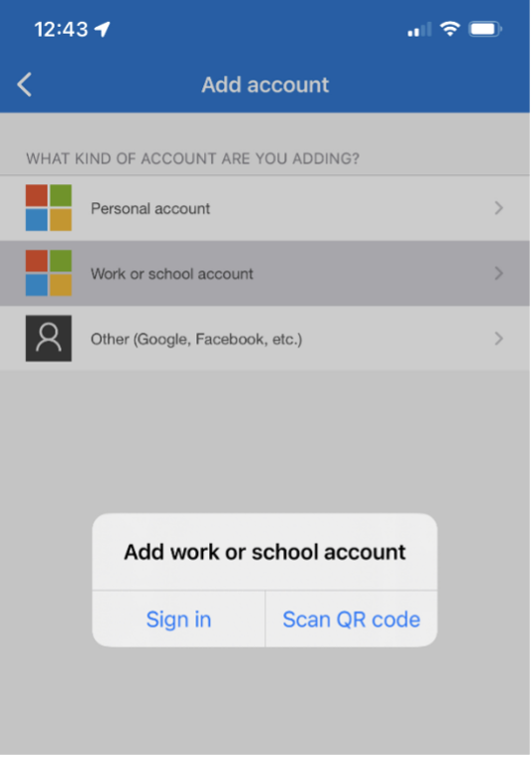Tap the location arrow beside the time
Viewport: 532px width, 757px height.
(x=103, y=29)
